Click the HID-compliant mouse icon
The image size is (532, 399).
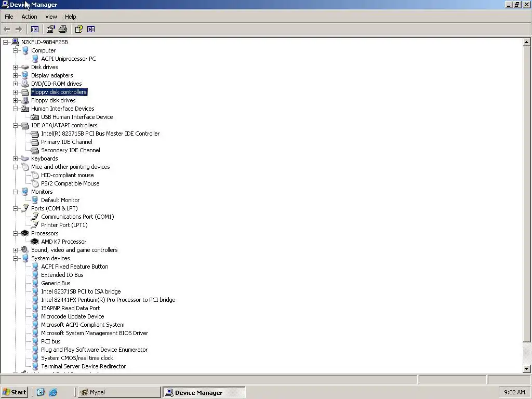[35, 175]
